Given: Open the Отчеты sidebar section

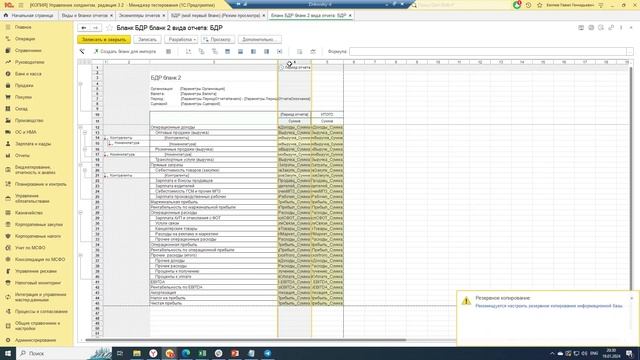Looking at the screenshot, I should pyautogui.click(x=22, y=156).
